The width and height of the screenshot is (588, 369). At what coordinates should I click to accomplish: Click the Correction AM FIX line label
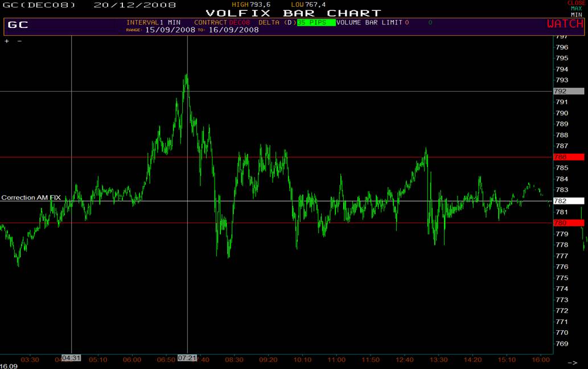click(31, 198)
